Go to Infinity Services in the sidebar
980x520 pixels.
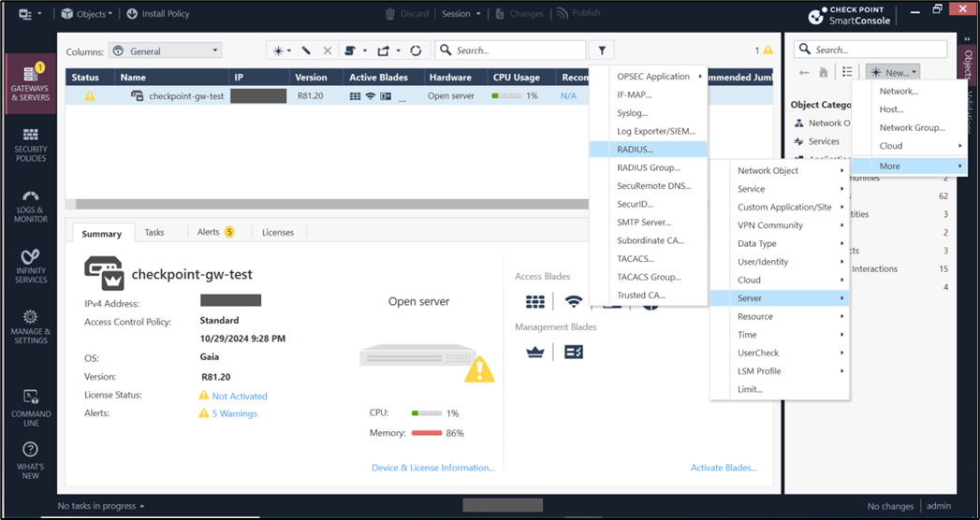[x=30, y=266]
